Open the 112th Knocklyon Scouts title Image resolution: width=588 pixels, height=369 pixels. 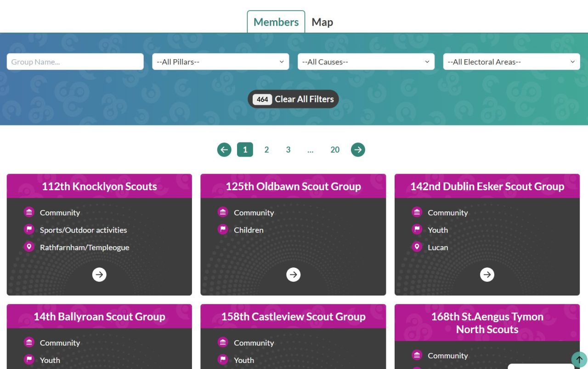[x=99, y=186]
